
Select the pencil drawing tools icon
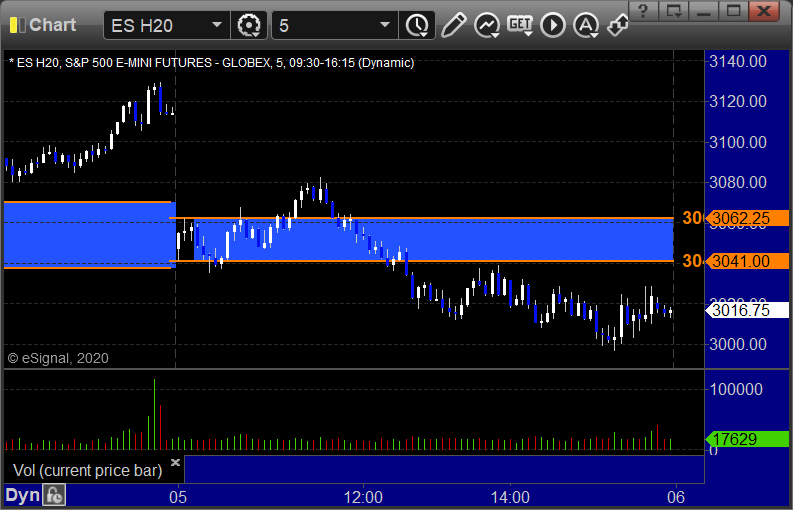tap(453, 25)
